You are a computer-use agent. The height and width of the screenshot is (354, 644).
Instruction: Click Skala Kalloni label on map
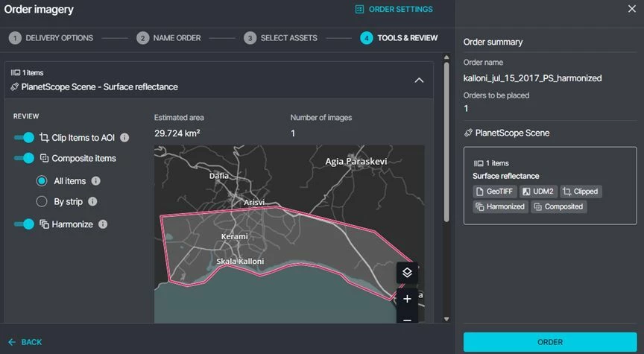pos(240,261)
